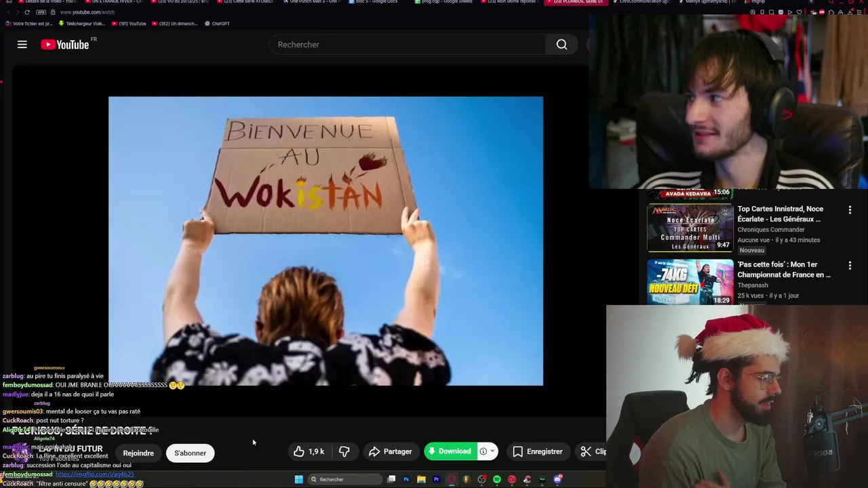The width and height of the screenshot is (868, 488).
Task: Open the browser downloads toolbar icon
Action: pos(850,12)
